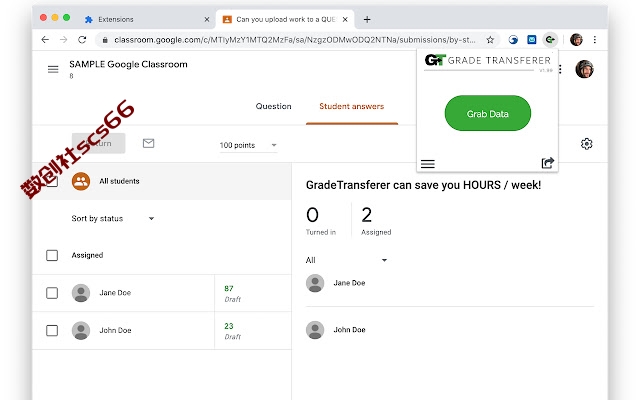Viewport: 640px width, 400px height.
Task: Open GradeTransferer popup hamburger menu
Action: (x=428, y=164)
